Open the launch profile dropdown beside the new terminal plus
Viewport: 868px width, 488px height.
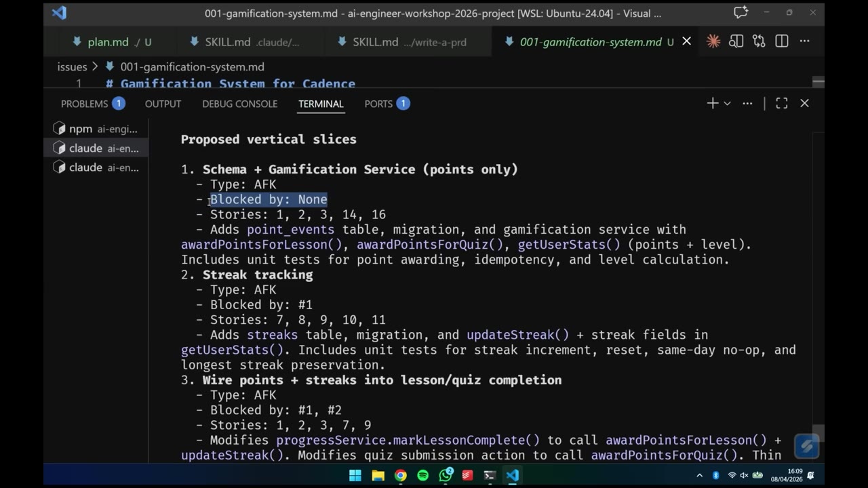coord(727,103)
